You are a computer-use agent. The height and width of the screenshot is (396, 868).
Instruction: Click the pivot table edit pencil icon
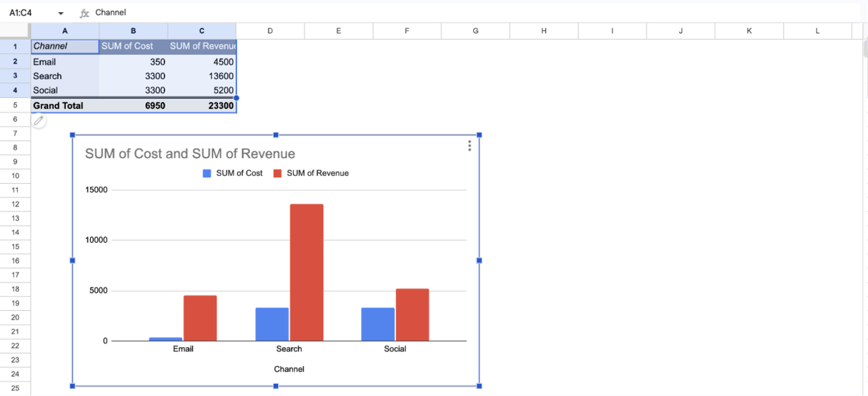tap(39, 121)
